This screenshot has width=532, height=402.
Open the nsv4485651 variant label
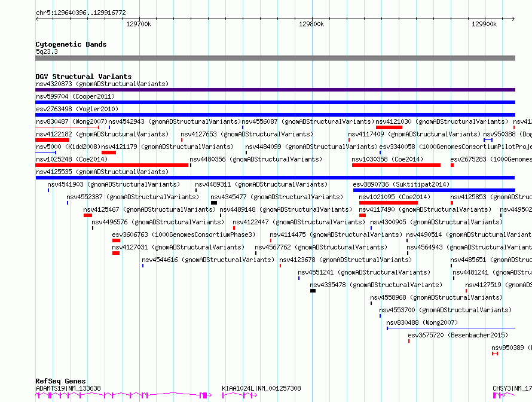pos(491,260)
